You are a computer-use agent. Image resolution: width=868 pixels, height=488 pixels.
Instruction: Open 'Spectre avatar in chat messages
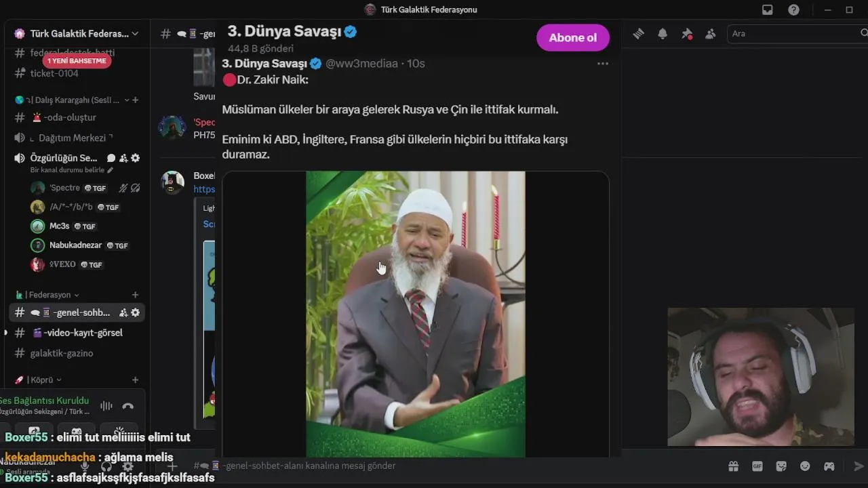point(172,127)
